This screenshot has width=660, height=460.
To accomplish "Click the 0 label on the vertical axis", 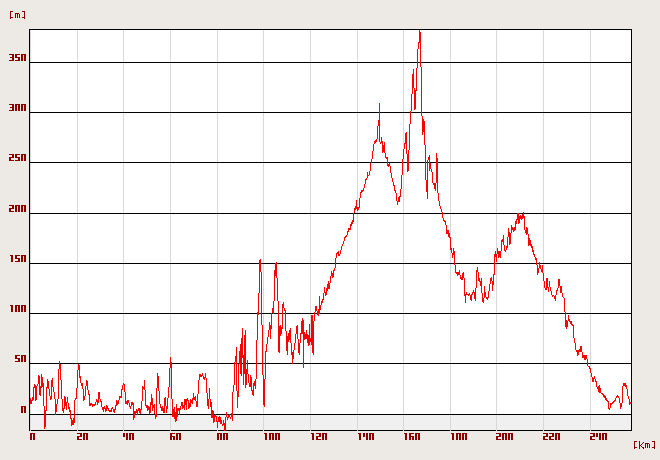I will coord(22,409).
